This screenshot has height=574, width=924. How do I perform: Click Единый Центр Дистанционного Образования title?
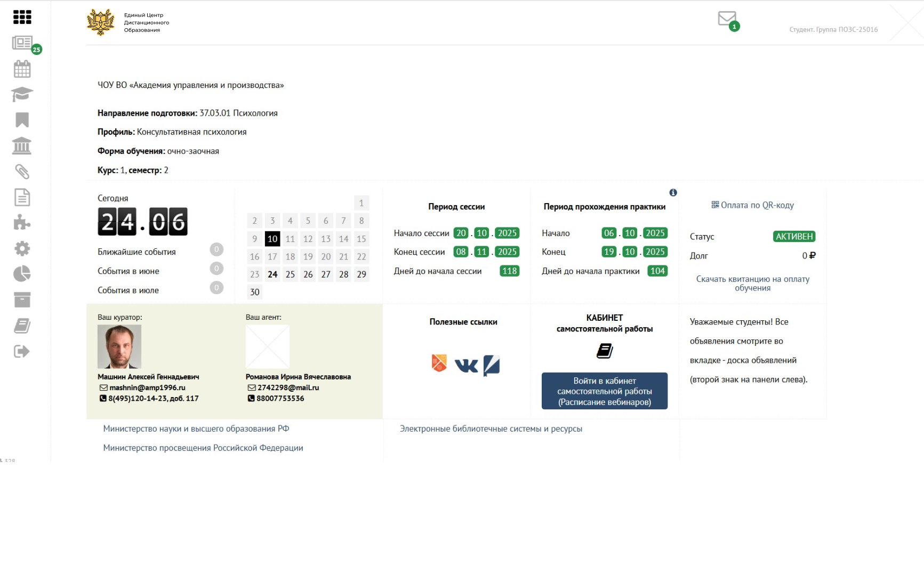point(147,22)
